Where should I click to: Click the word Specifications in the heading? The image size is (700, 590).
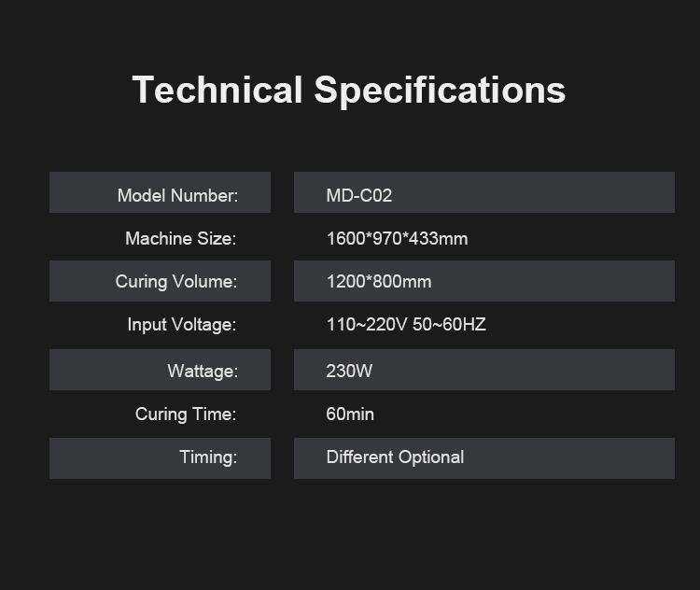pos(440,91)
